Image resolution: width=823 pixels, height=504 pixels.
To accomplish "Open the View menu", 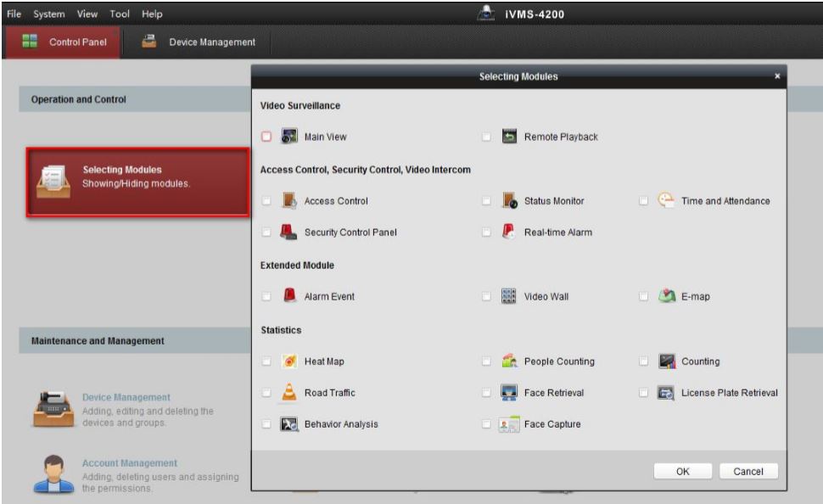I will [87, 14].
